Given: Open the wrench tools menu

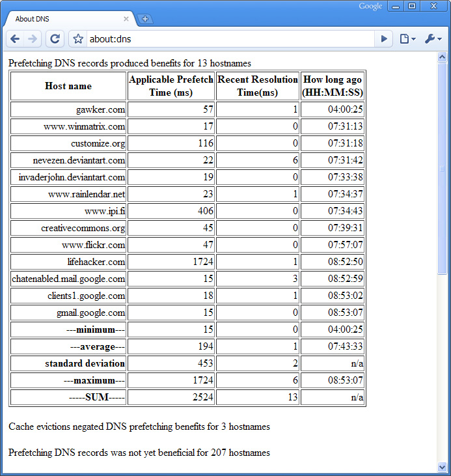Looking at the screenshot, I should tap(433, 39).
